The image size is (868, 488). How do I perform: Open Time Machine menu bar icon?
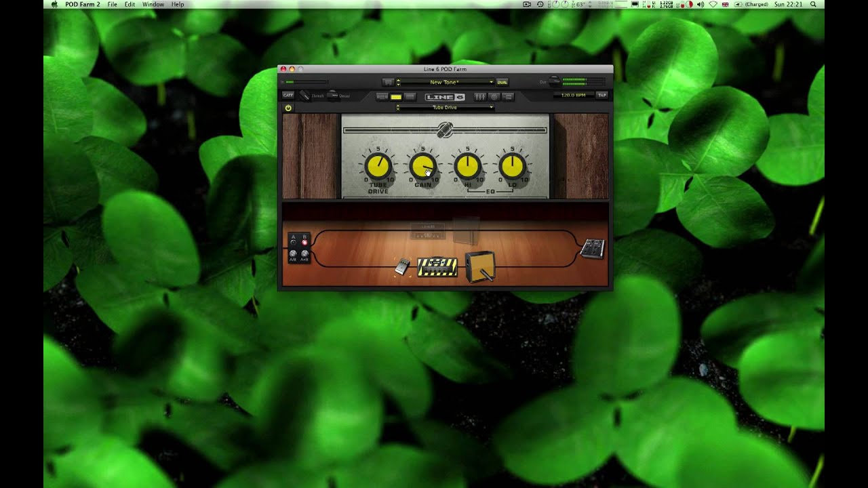click(540, 4)
